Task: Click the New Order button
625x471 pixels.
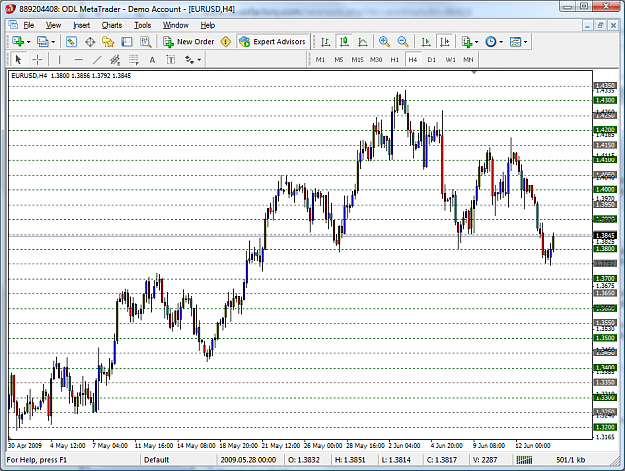Action: point(189,41)
